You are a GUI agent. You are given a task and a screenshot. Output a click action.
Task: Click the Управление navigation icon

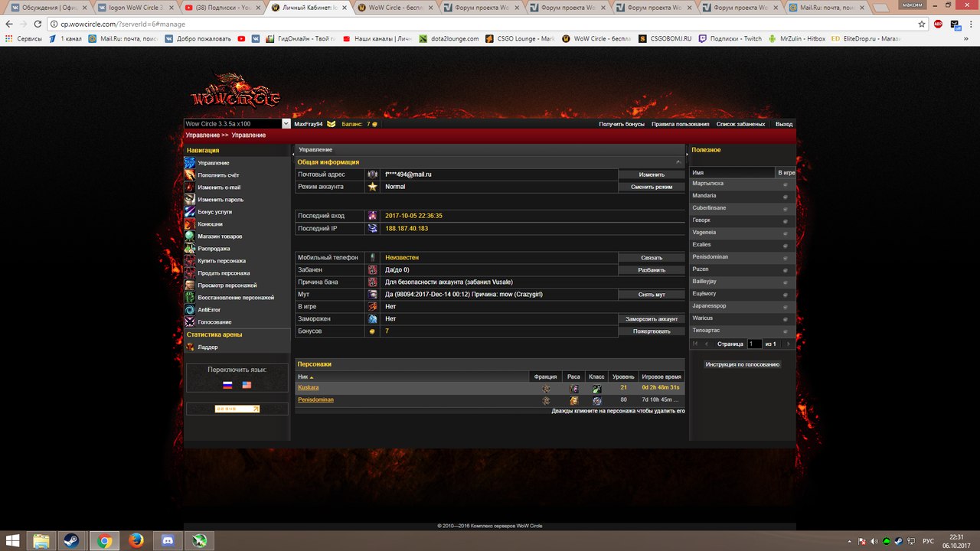tap(190, 163)
